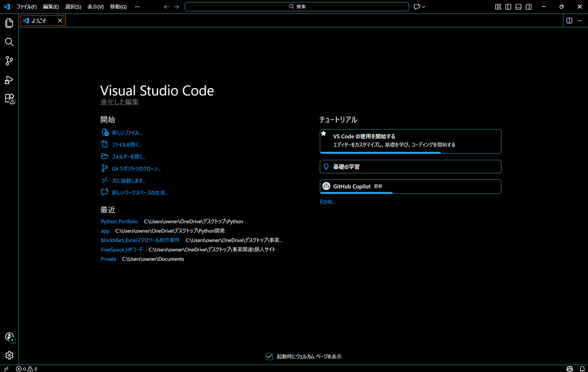Click Git リポジトリのクローン... link

coord(136,169)
